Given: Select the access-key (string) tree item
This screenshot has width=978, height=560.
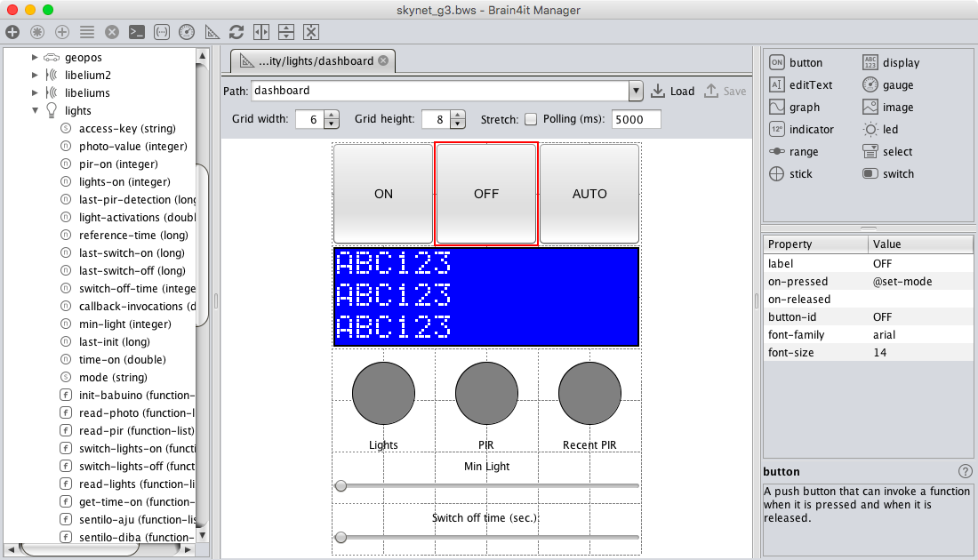Looking at the screenshot, I should click(118, 129).
